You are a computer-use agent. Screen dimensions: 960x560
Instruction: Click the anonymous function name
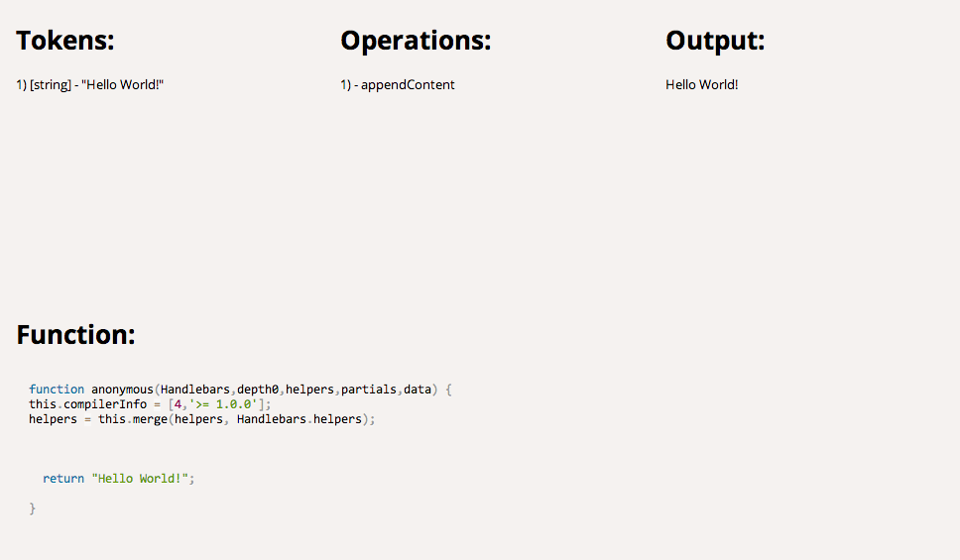click(x=122, y=390)
